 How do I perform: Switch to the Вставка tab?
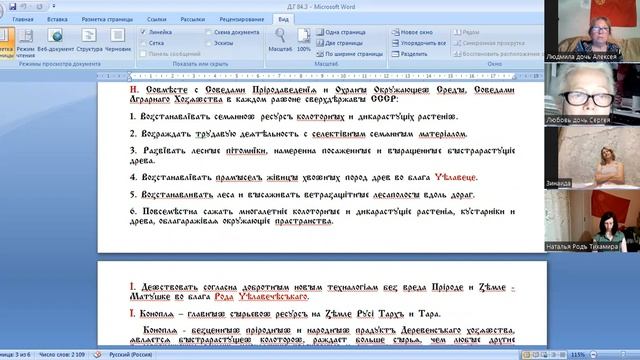coord(57,19)
